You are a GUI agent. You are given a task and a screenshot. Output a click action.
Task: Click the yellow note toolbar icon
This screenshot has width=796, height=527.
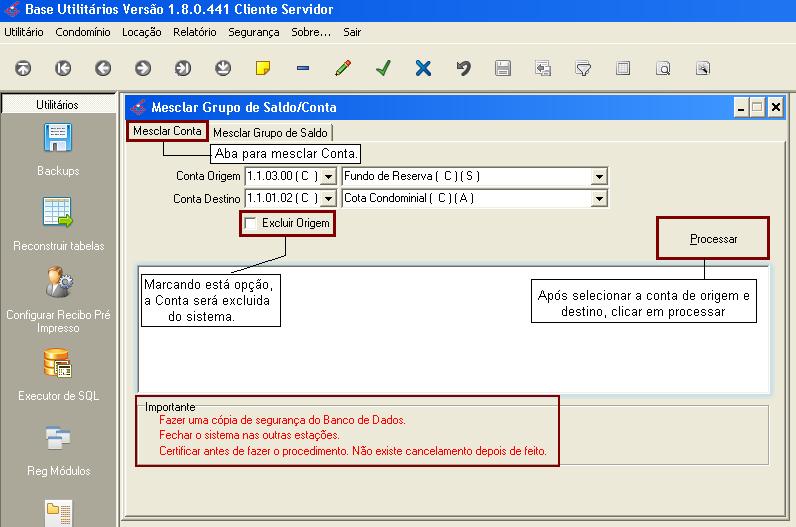(263, 68)
